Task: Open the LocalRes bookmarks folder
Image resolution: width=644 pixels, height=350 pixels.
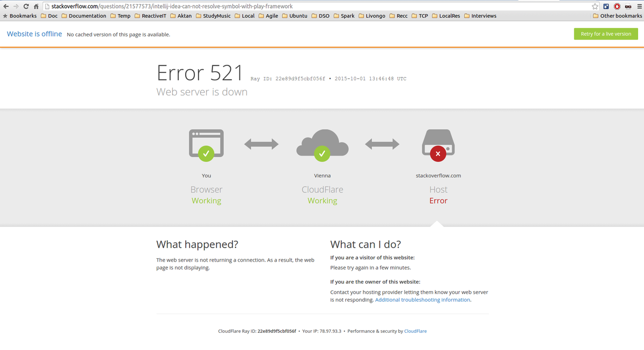Action: [x=446, y=16]
